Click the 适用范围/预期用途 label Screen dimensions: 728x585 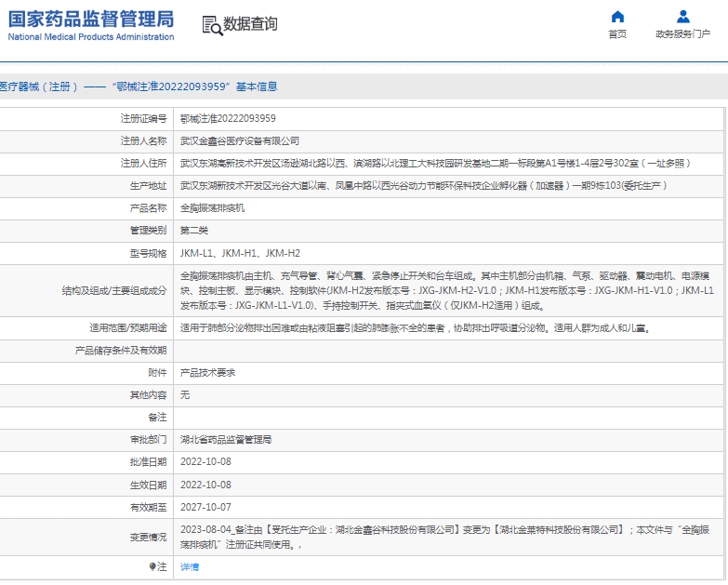tap(128, 328)
